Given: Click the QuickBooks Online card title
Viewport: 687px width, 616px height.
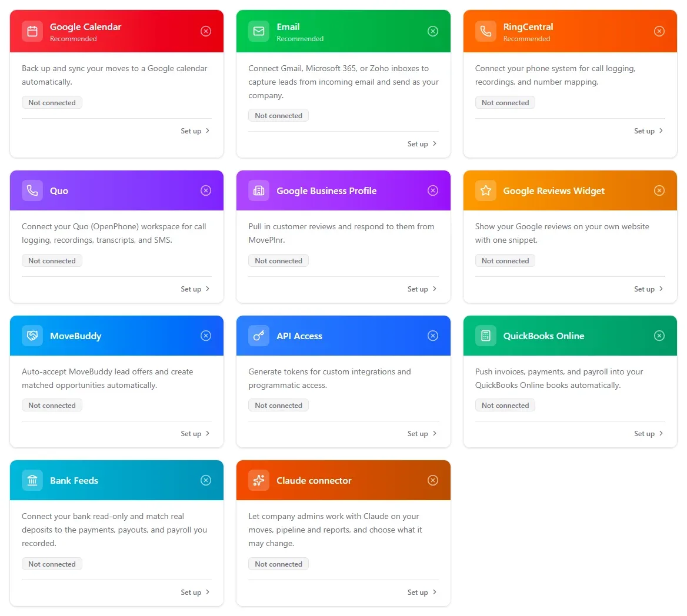Looking at the screenshot, I should (543, 336).
